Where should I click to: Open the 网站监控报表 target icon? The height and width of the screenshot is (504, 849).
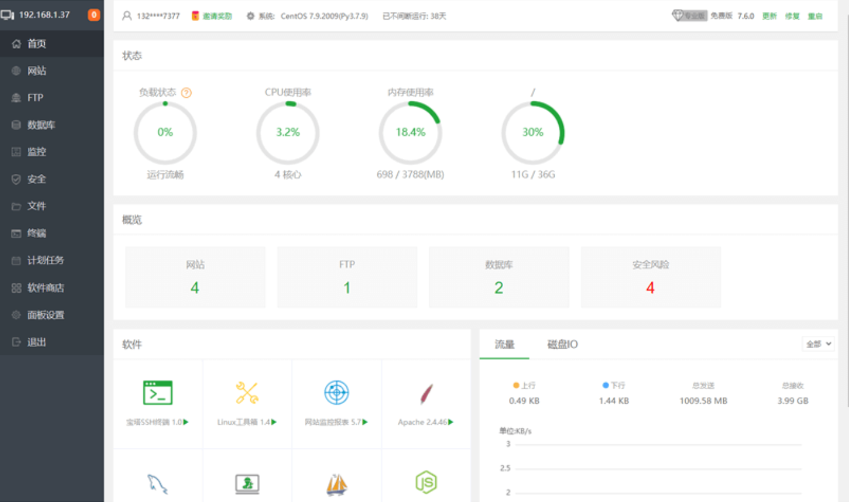click(x=336, y=393)
